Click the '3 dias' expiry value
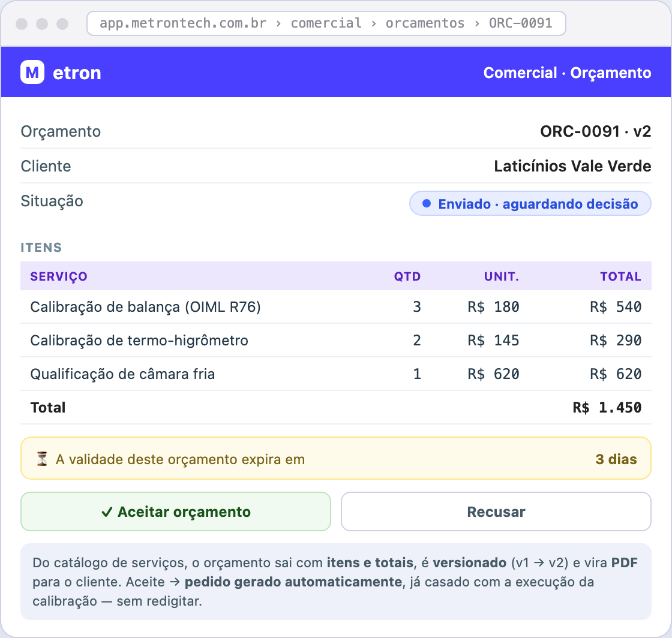The width and height of the screenshot is (672, 638). pos(616,459)
